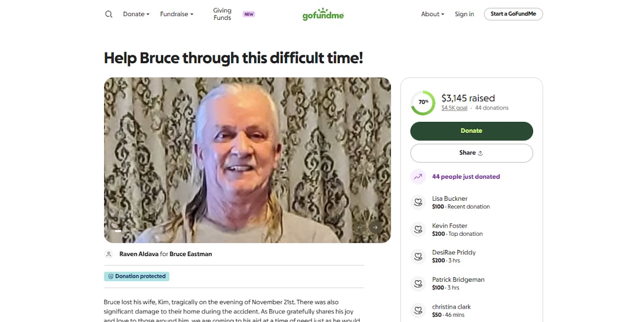Click the donation icon next to Patrick Bridgeman

pos(418,283)
